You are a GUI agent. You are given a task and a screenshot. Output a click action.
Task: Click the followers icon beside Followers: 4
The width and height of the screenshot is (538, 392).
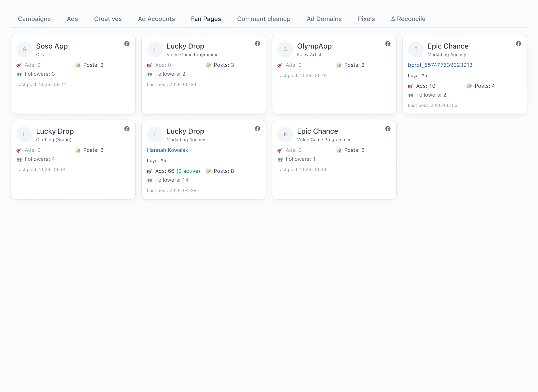[x=19, y=159]
